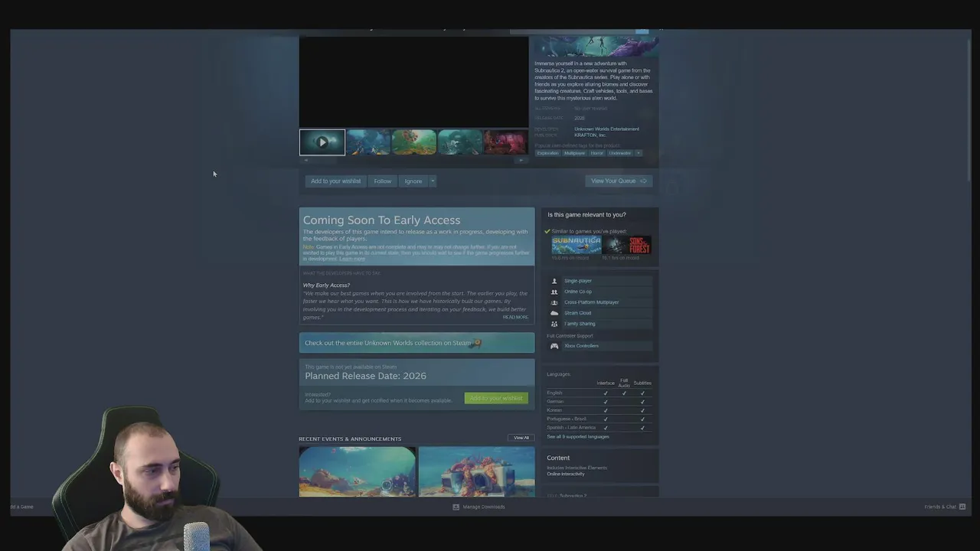The image size is (980, 551).
Task: Click the Korean row in the languages table
Action: (599, 410)
